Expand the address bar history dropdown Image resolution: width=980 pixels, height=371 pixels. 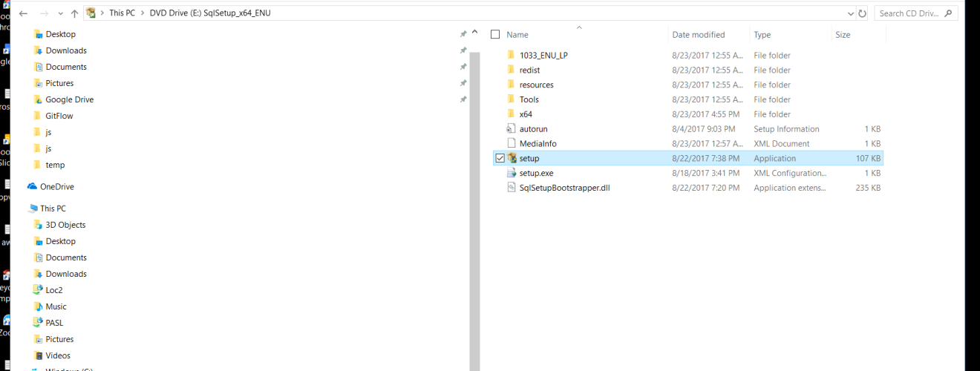(x=850, y=13)
